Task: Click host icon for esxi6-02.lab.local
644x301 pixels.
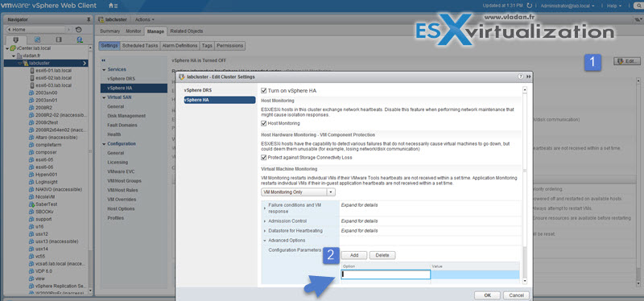Action: [x=32, y=77]
